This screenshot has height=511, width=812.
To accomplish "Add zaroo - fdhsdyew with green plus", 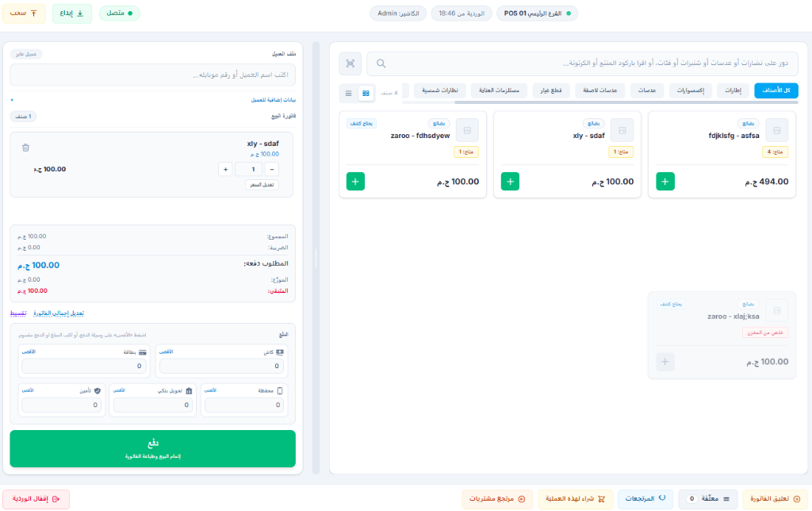I will click(355, 182).
